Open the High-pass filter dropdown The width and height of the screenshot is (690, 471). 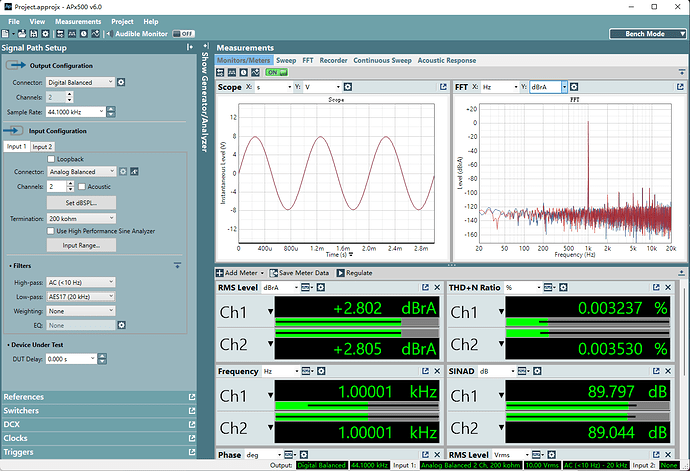click(x=81, y=282)
